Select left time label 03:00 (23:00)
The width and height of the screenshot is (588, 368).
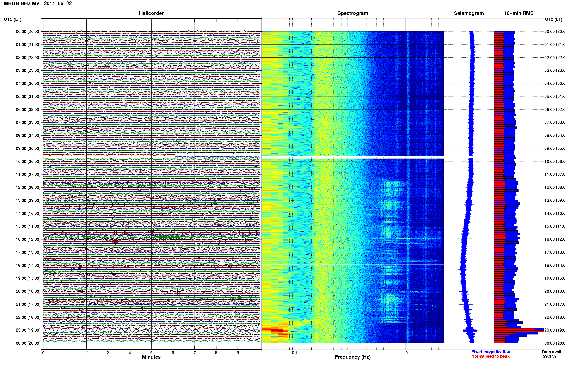point(28,70)
